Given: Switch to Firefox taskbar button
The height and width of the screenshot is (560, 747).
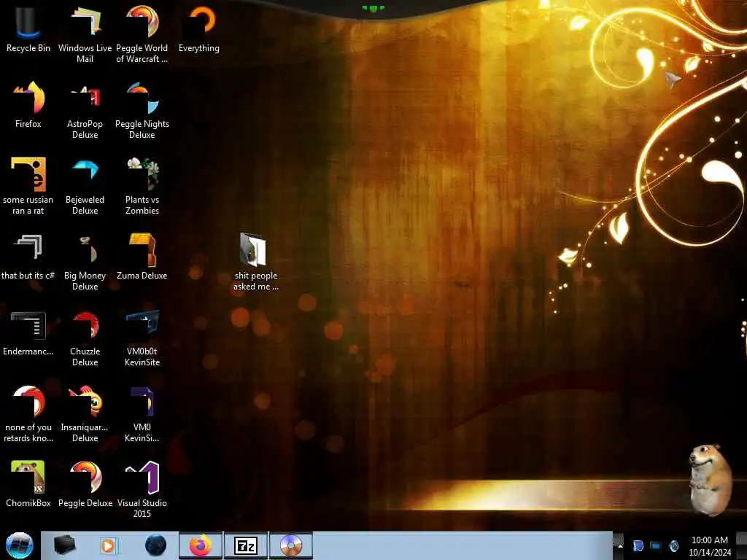Looking at the screenshot, I should tap(201, 545).
